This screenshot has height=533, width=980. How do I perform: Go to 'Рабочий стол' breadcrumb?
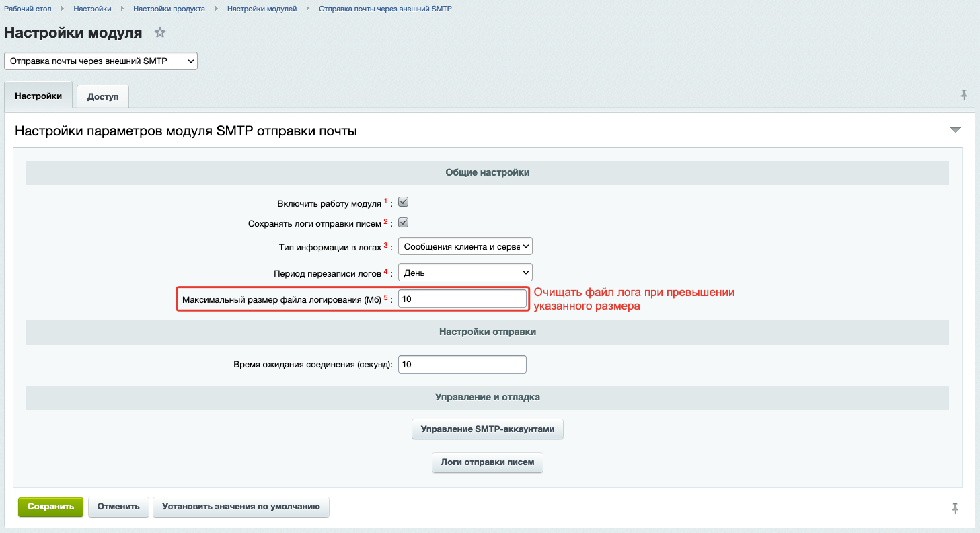28,9
